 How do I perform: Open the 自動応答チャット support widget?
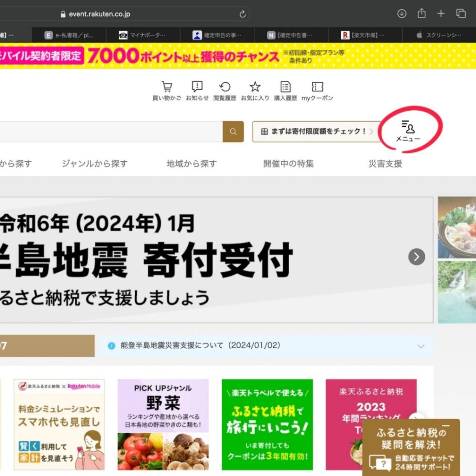[411, 448]
